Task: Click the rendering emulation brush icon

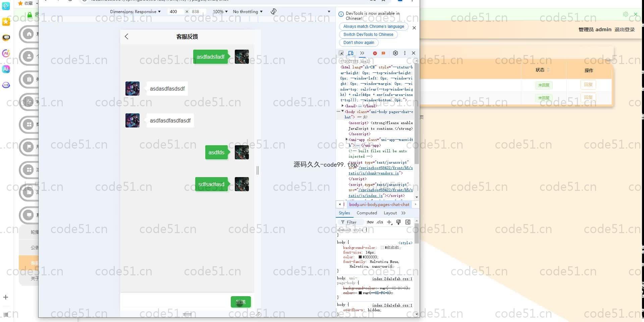Action: tap(398, 222)
